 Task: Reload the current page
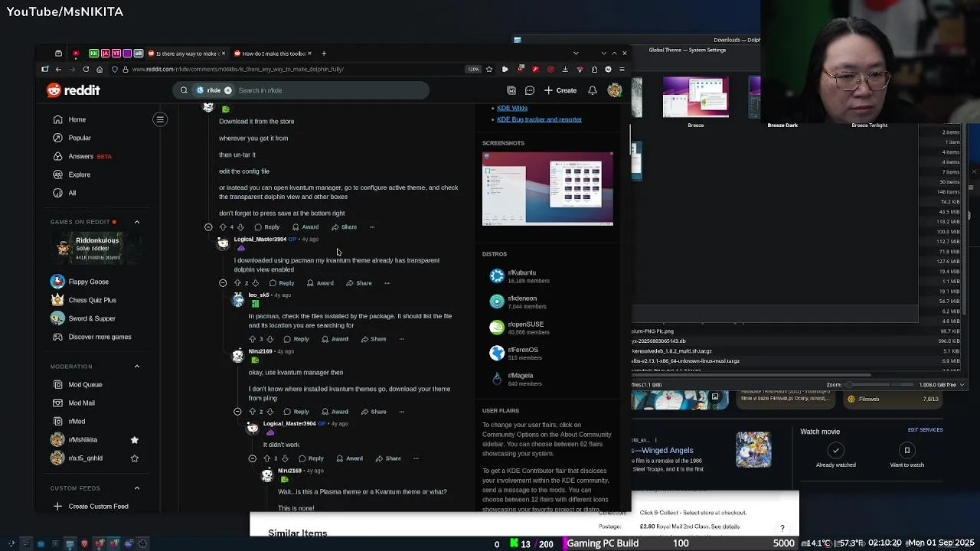(86, 69)
